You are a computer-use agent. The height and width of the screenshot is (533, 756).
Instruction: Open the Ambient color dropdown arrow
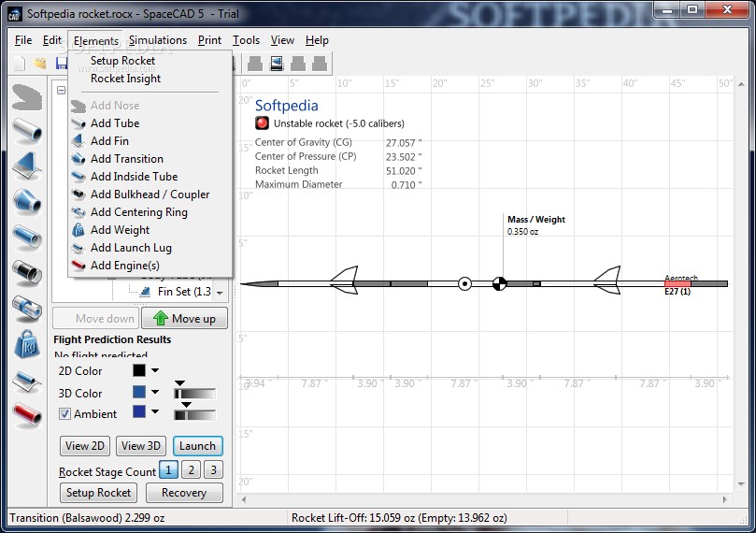tap(155, 412)
